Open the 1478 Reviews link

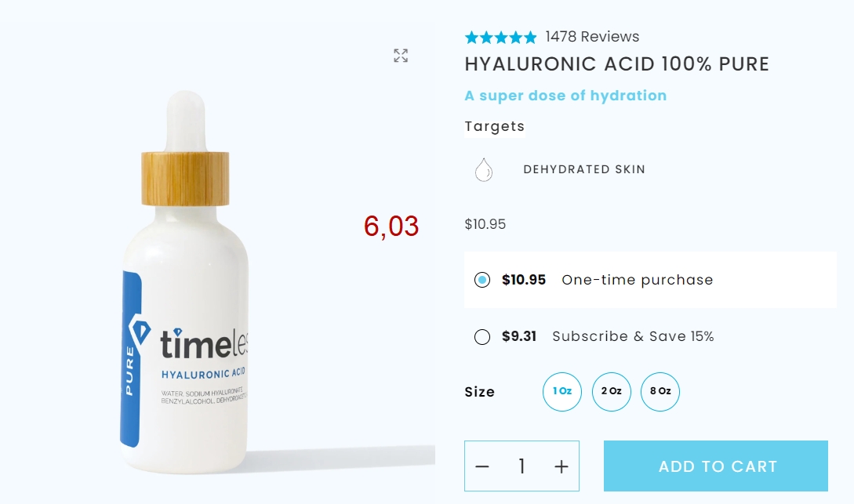click(x=592, y=37)
